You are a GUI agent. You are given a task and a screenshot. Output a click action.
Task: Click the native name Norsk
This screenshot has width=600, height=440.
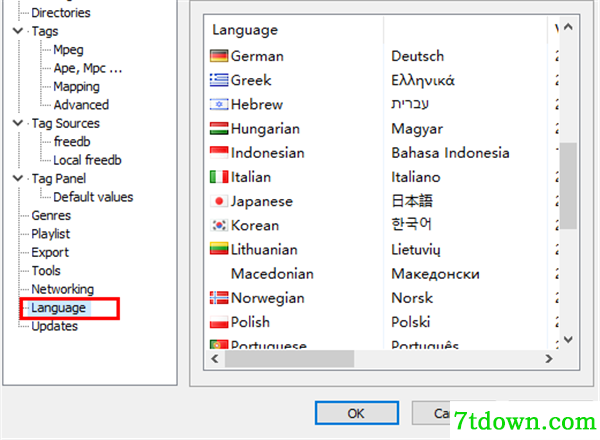tap(412, 298)
